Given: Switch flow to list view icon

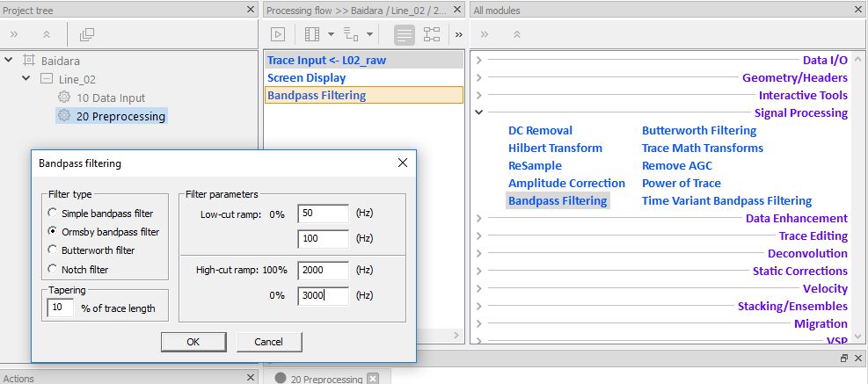Looking at the screenshot, I should point(405,34).
